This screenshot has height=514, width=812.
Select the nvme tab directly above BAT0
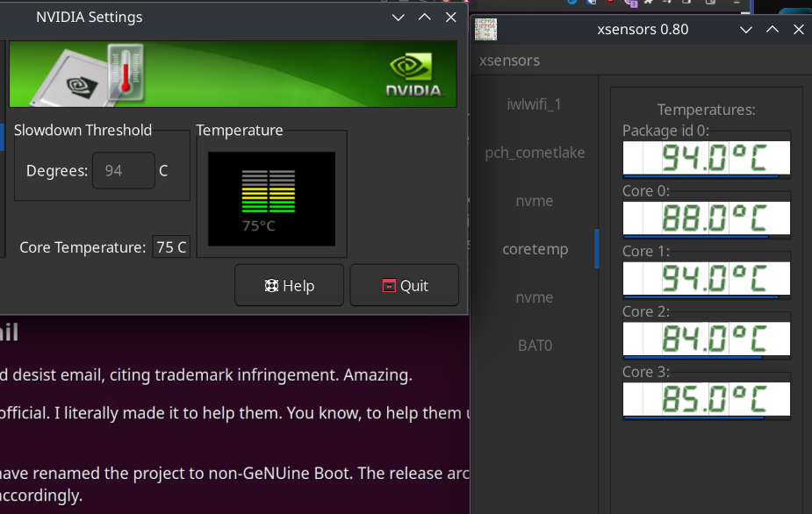534,297
